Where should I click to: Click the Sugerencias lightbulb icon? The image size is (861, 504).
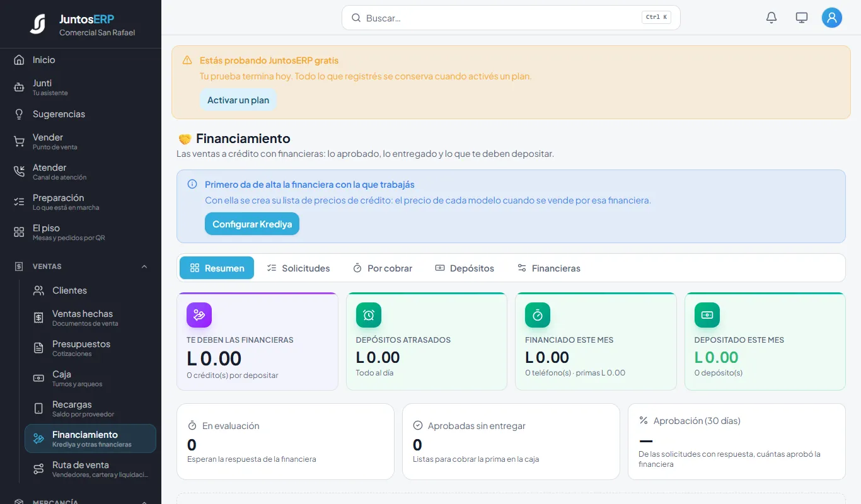pyautogui.click(x=19, y=114)
